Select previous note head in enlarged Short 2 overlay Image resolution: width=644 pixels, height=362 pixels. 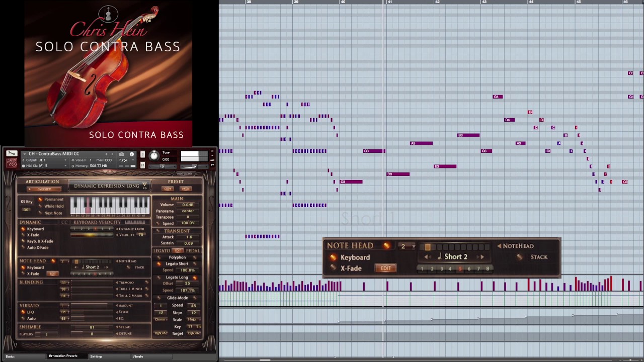coord(426,257)
